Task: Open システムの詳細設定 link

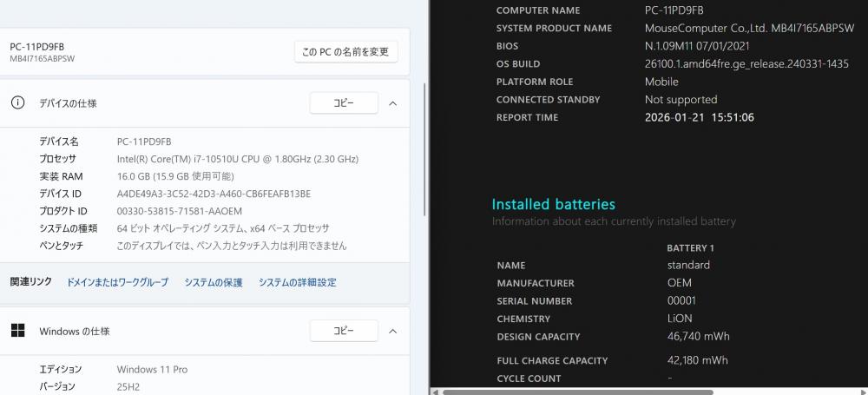Action: click(x=297, y=282)
